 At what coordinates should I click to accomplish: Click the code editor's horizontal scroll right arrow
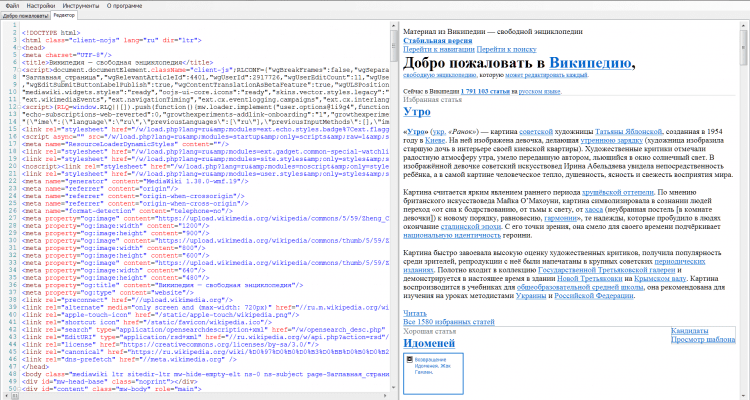[387, 396]
